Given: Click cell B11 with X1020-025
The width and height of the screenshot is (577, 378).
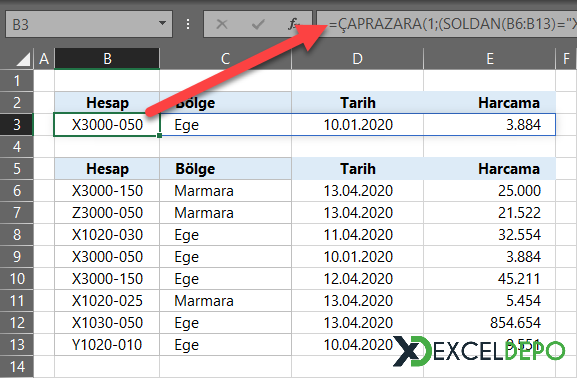Looking at the screenshot, I should tap(107, 301).
